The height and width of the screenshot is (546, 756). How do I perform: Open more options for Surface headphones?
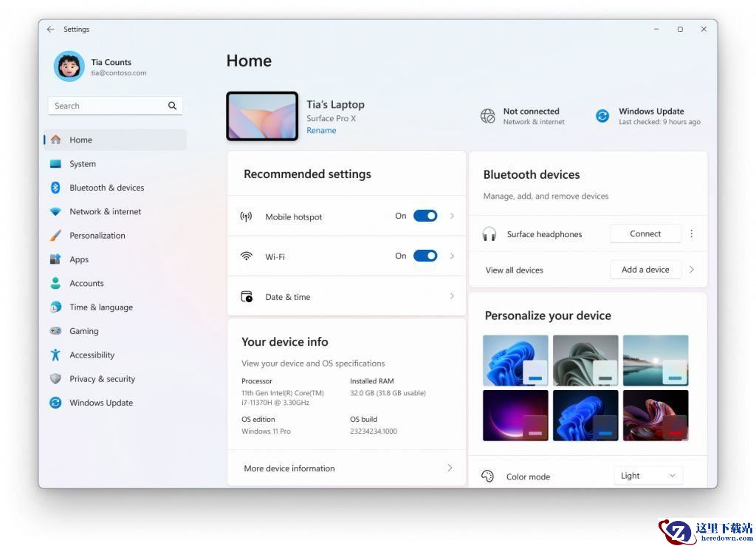click(691, 233)
